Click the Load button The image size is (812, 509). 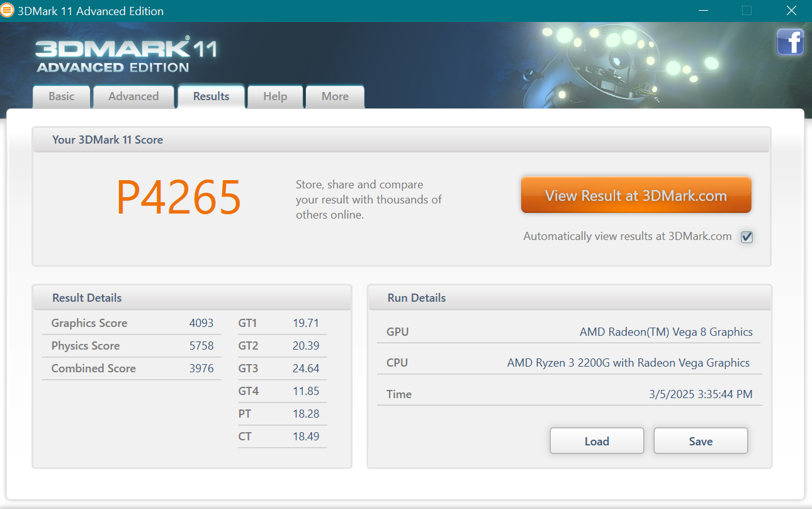[x=597, y=441]
